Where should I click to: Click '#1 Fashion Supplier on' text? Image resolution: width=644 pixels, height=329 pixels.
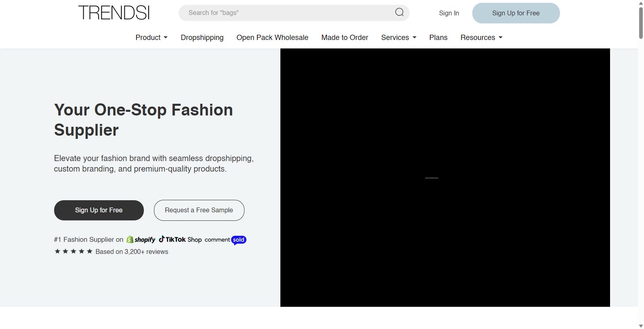point(88,239)
